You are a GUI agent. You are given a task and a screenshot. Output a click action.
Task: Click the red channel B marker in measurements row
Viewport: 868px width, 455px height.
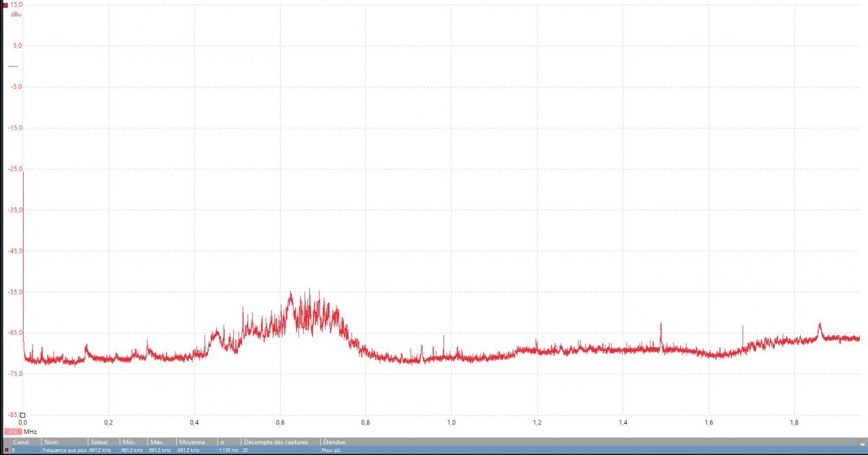(6, 450)
